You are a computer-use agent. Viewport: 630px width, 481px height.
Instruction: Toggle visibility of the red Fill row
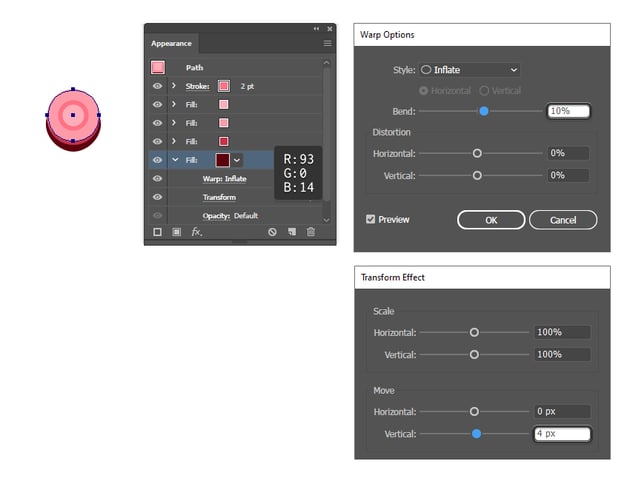(158, 141)
